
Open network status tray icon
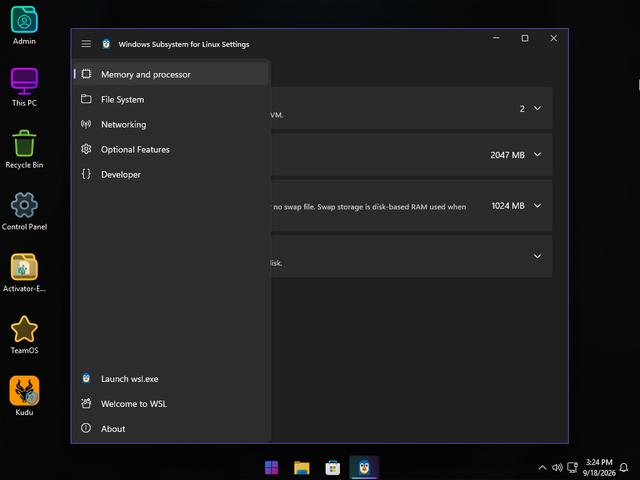click(x=573, y=467)
